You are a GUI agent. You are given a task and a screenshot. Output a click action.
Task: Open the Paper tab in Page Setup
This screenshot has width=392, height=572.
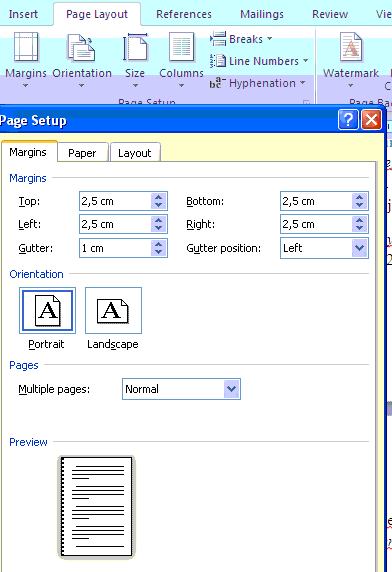(x=82, y=153)
